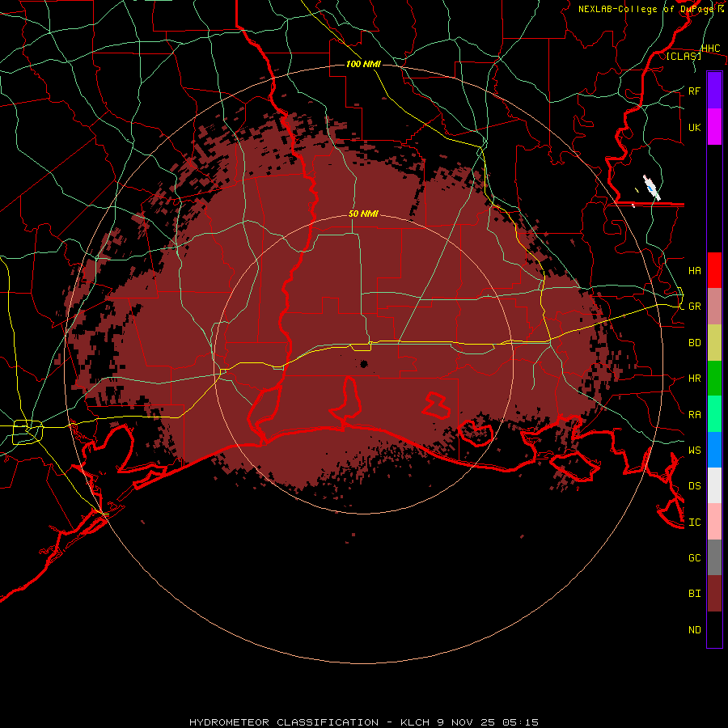Click the GR legend label

tap(694, 307)
